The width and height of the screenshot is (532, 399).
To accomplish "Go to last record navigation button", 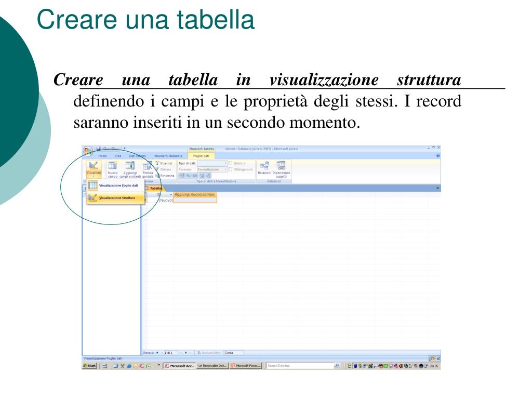I will pos(186,353).
